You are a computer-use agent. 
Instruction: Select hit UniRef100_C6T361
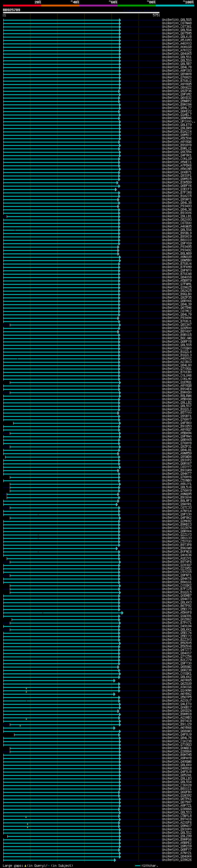(177, 26)
